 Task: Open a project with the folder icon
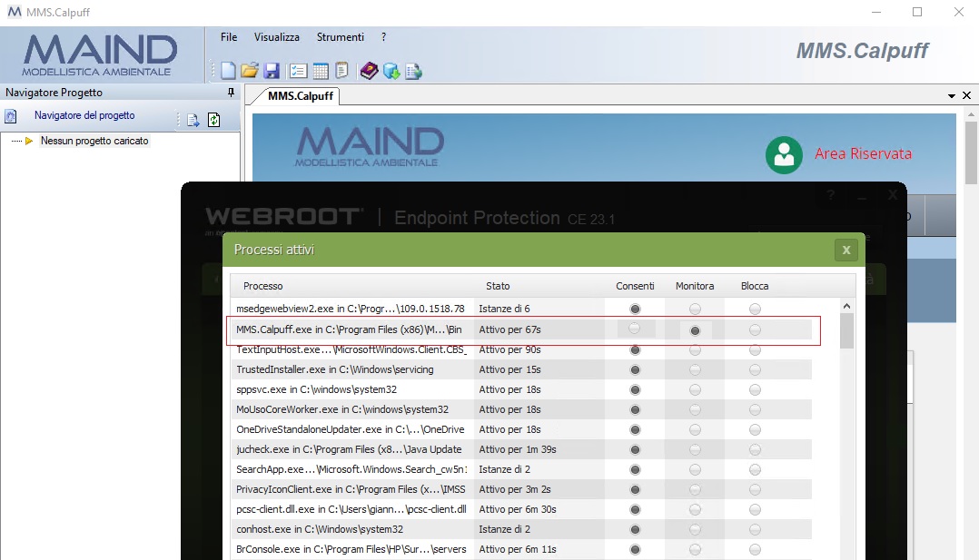tap(249, 71)
